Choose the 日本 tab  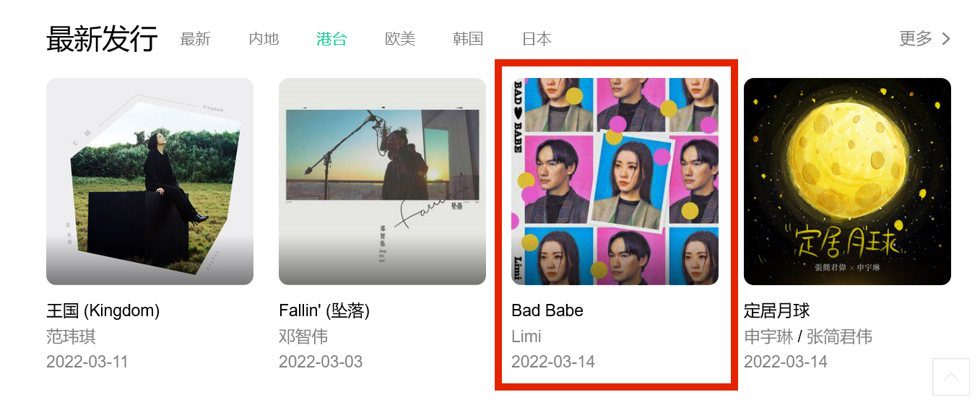[x=537, y=39]
